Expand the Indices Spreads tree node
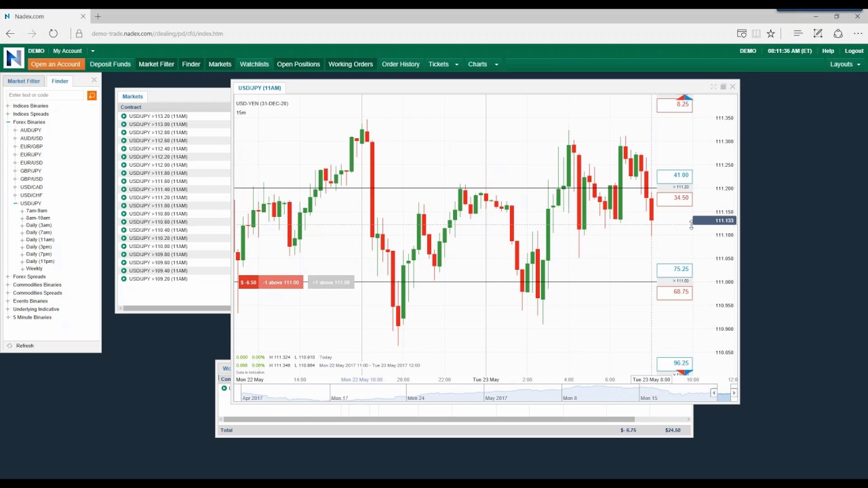This screenshot has width=868, height=488. coord(7,114)
